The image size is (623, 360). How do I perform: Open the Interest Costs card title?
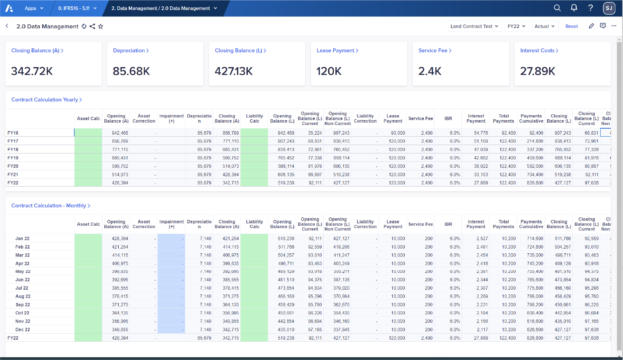tap(539, 50)
